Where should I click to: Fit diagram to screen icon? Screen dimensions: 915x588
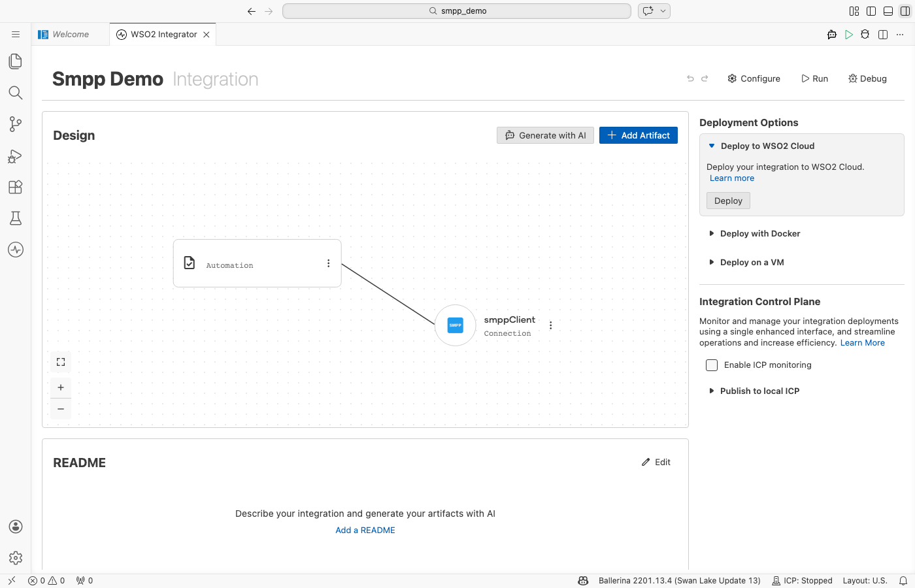61,362
